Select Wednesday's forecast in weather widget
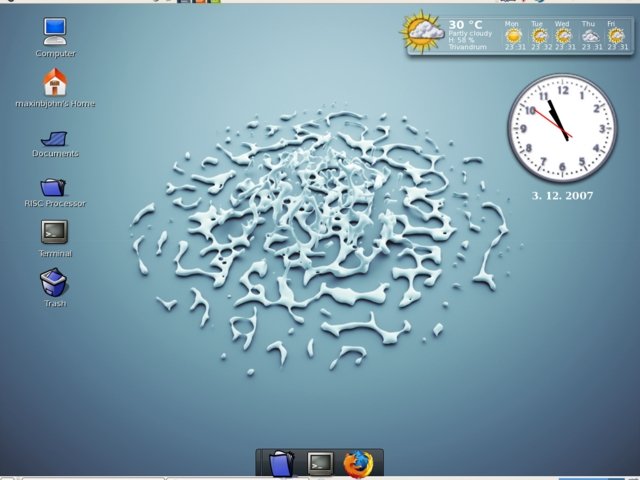This screenshot has width=640, height=480. 563,35
